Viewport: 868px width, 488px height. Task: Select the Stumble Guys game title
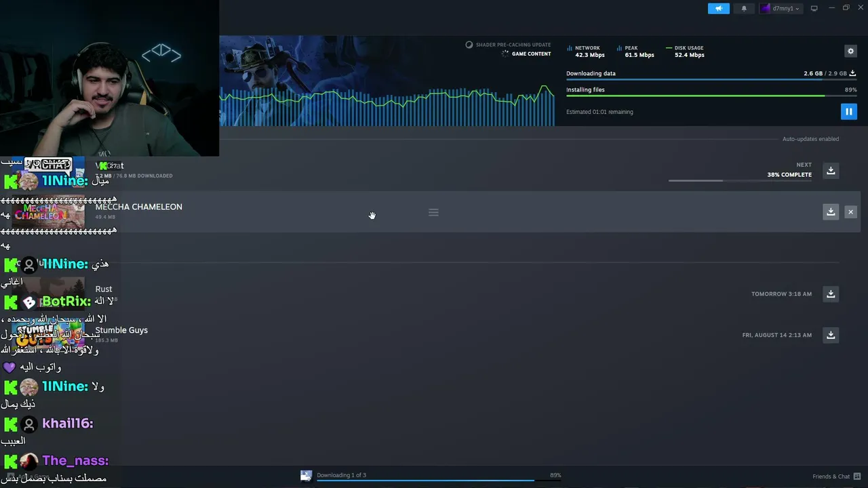pyautogui.click(x=121, y=330)
